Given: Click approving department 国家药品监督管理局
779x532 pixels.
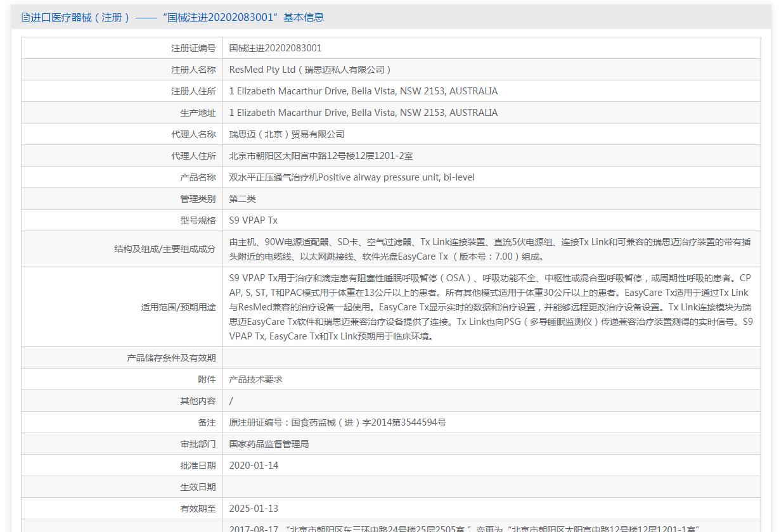Looking at the screenshot, I should coord(269,444).
